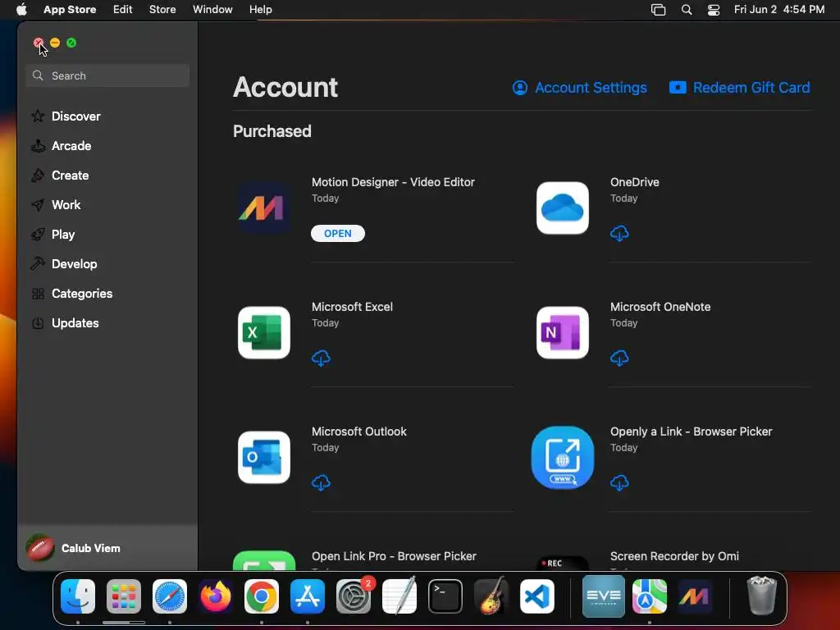The width and height of the screenshot is (840, 630).
Task: Click the Microsoft OneNote app icon
Action: [x=563, y=333]
